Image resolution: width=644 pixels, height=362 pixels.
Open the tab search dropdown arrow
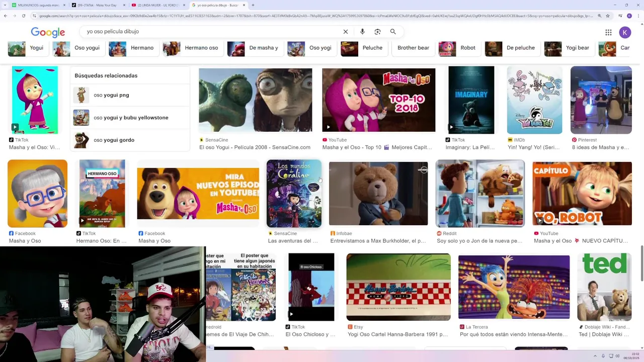point(6,5)
